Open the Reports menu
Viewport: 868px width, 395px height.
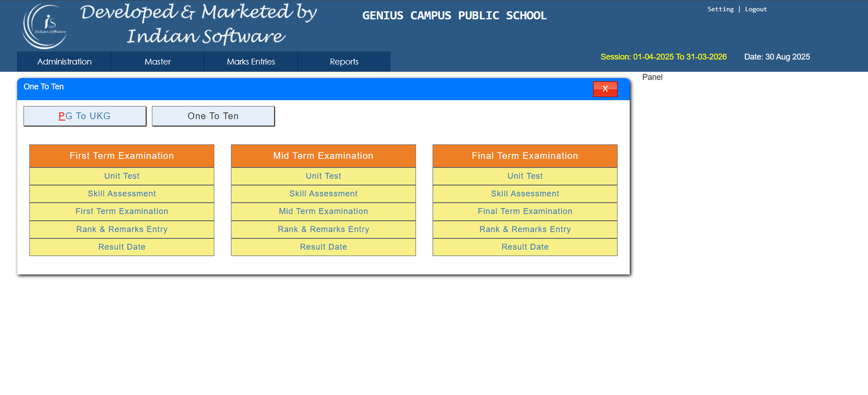(x=344, y=62)
